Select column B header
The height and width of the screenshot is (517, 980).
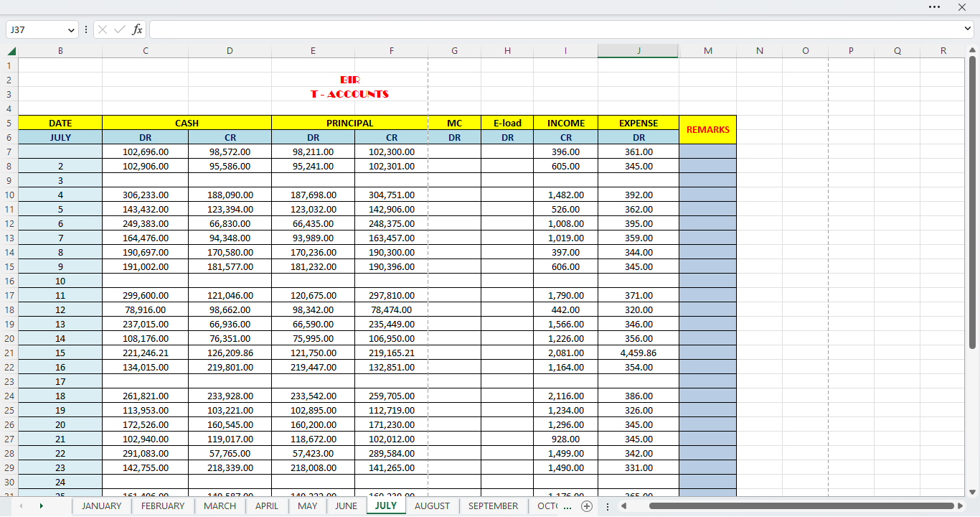coord(60,51)
